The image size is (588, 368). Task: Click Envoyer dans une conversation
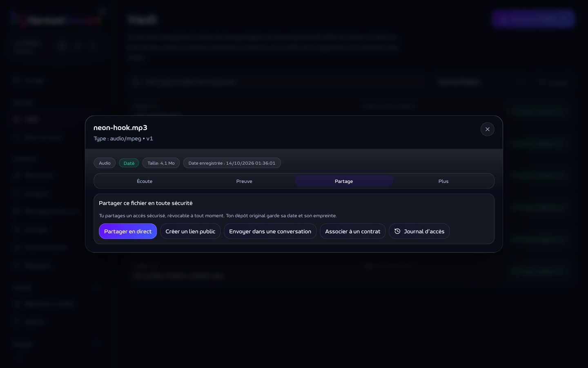(270, 231)
